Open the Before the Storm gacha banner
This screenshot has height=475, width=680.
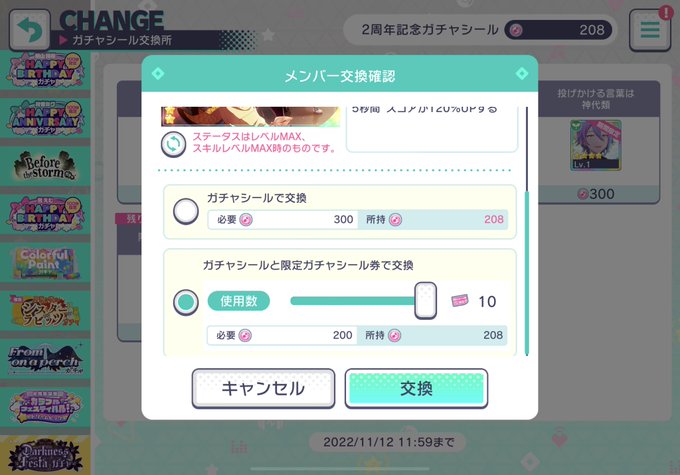[45, 166]
